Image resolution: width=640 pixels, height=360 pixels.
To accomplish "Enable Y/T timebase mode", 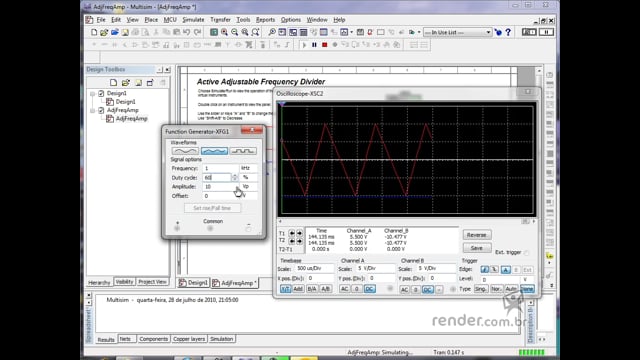I will click(x=285, y=289).
